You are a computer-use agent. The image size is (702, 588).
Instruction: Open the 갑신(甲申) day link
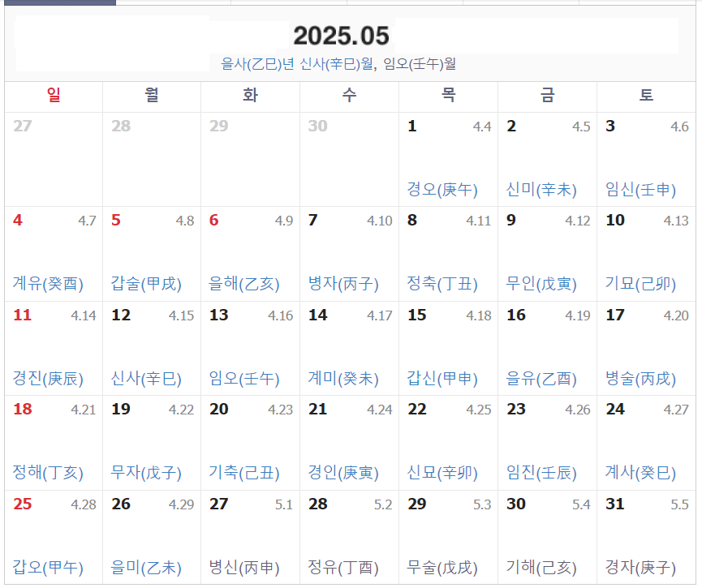442,379
